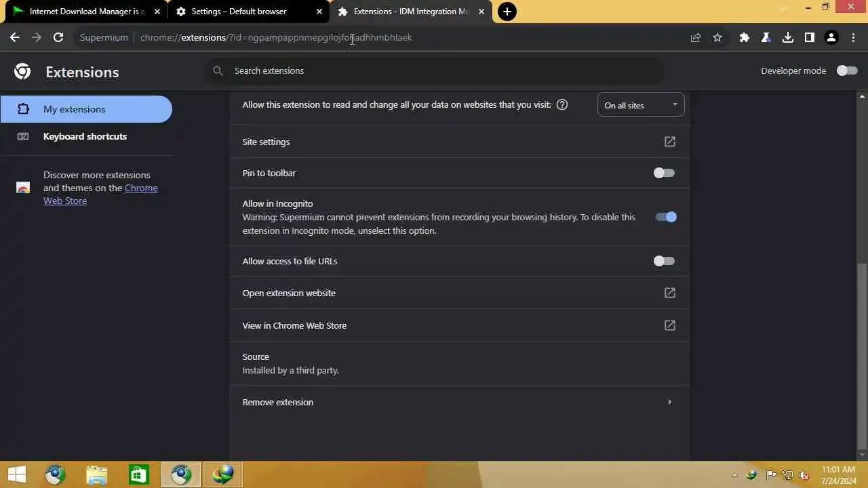Open the green Store app on taskbar
The height and width of the screenshot is (488, 868).
click(x=138, y=474)
